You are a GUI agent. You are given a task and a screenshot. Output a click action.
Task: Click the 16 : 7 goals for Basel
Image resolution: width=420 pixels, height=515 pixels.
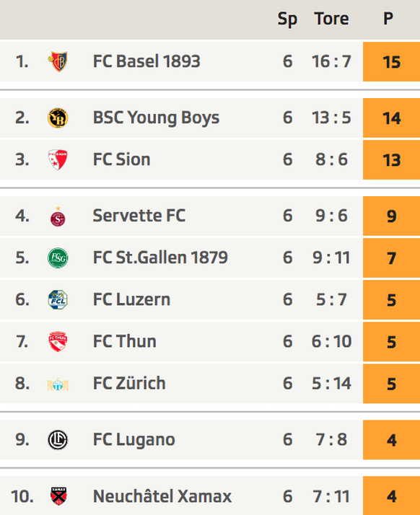[x=331, y=61]
